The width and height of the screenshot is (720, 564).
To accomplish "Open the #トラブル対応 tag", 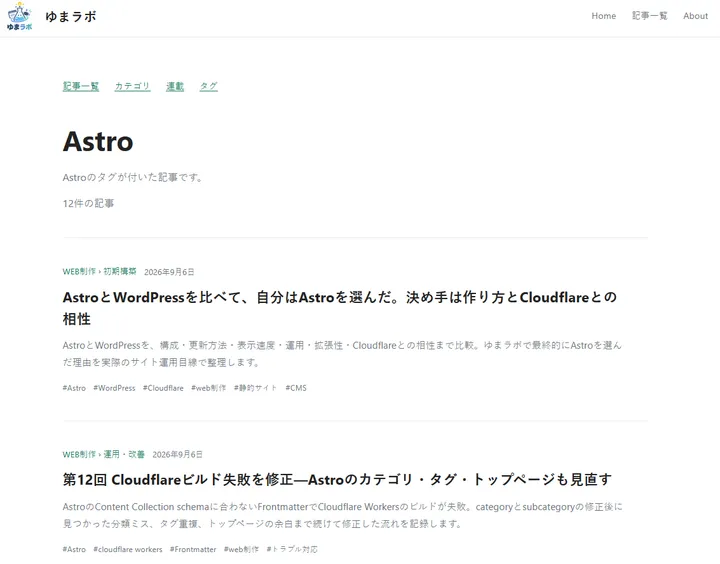I will coord(292,549).
